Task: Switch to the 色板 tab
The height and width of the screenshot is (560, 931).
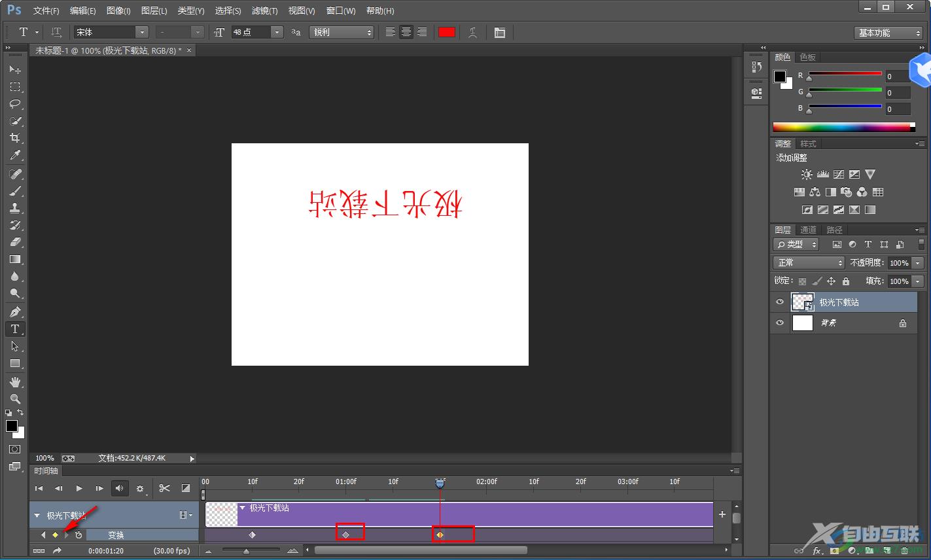Action: tap(808, 57)
